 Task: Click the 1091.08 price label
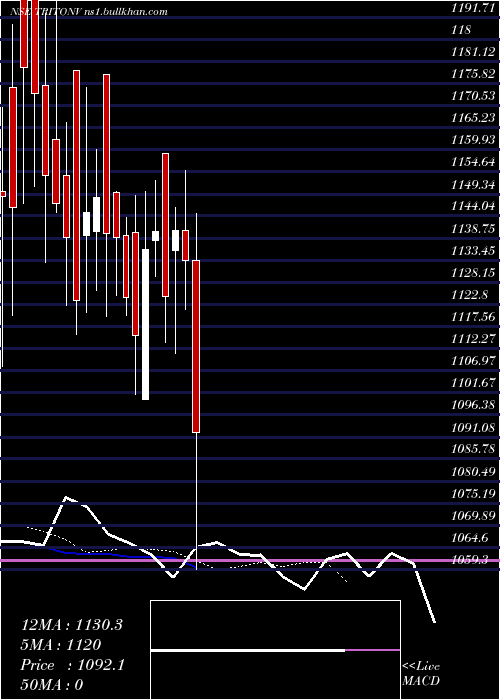(x=473, y=428)
